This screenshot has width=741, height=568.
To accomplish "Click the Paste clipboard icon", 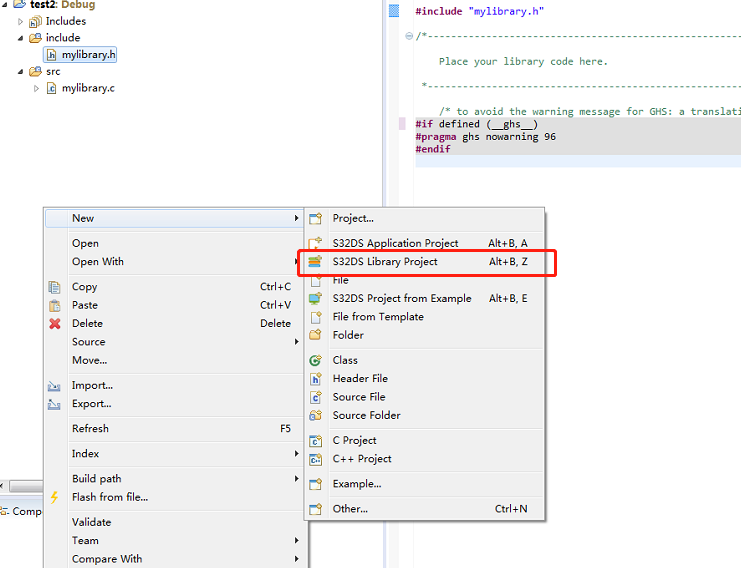I will [54, 305].
